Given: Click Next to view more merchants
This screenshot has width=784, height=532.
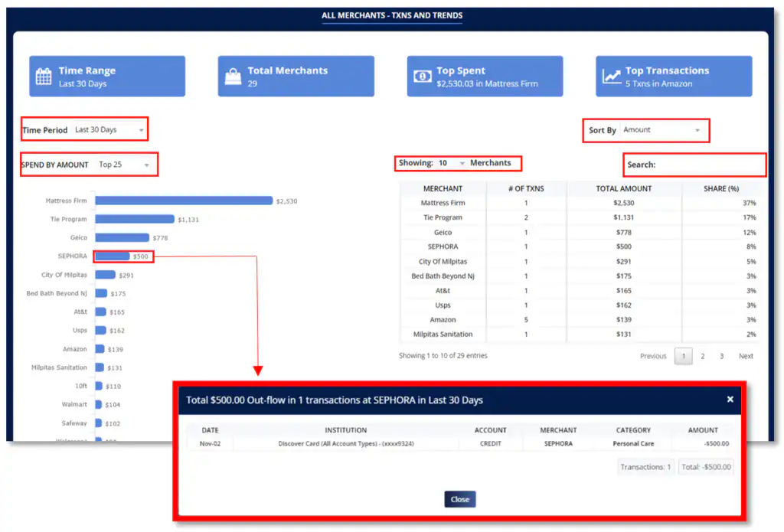Looking at the screenshot, I should (x=746, y=356).
